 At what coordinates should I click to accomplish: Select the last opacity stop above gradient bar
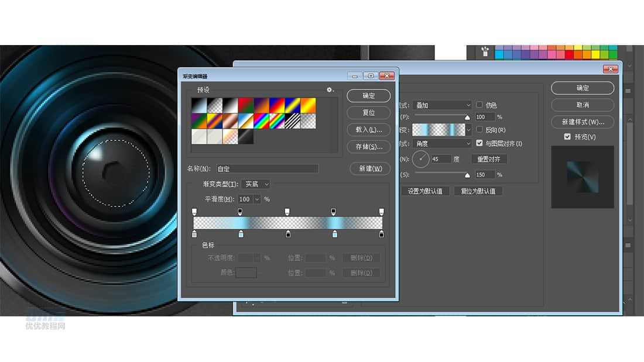[382, 212]
